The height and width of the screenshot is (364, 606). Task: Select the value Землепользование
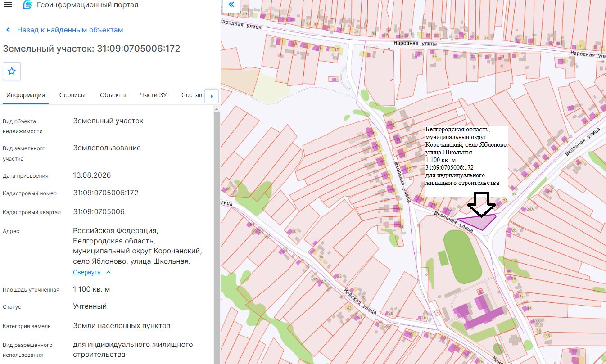point(107,148)
